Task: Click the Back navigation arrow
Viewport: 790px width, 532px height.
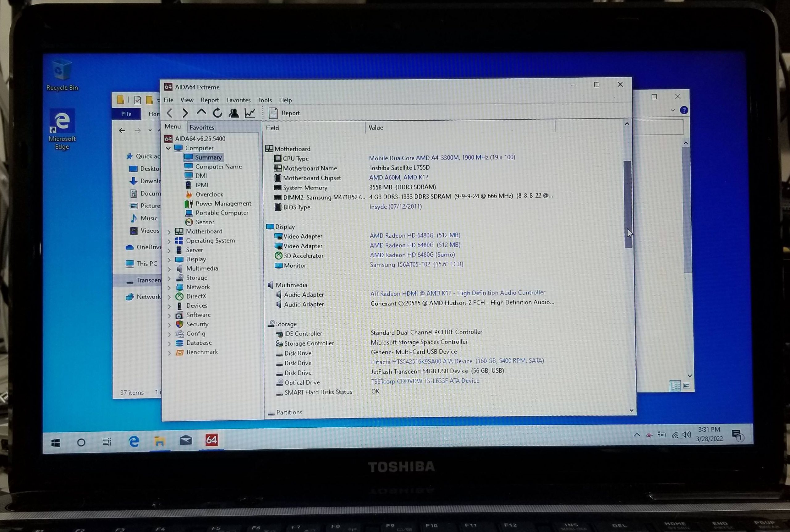Action: coord(170,113)
